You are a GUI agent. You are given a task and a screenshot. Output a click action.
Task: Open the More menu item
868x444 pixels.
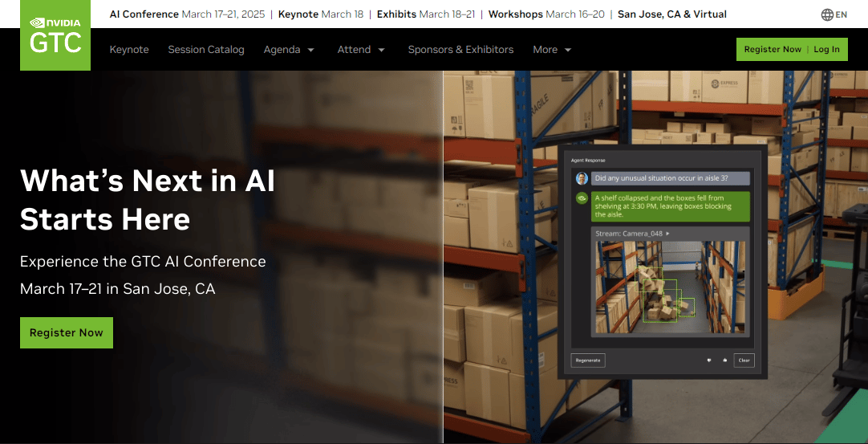[546, 50]
